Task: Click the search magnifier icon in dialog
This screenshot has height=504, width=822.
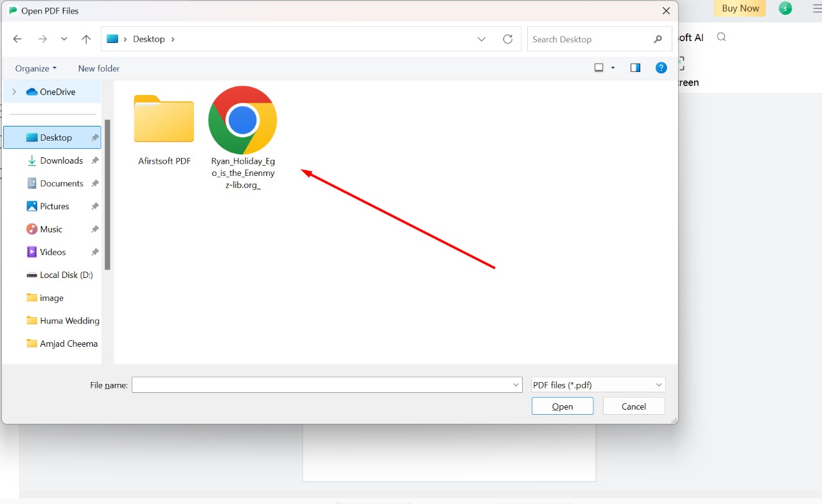Action: click(658, 39)
